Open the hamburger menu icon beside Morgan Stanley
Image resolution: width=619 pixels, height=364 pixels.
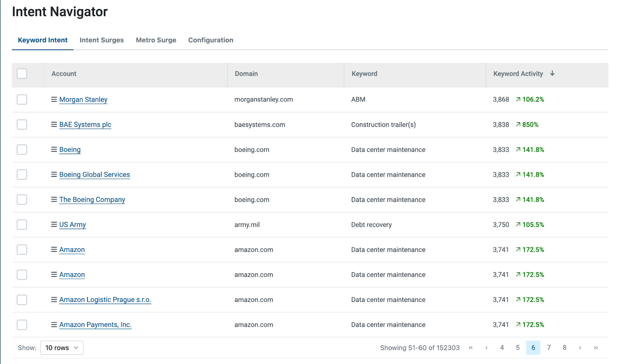coord(54,99)
